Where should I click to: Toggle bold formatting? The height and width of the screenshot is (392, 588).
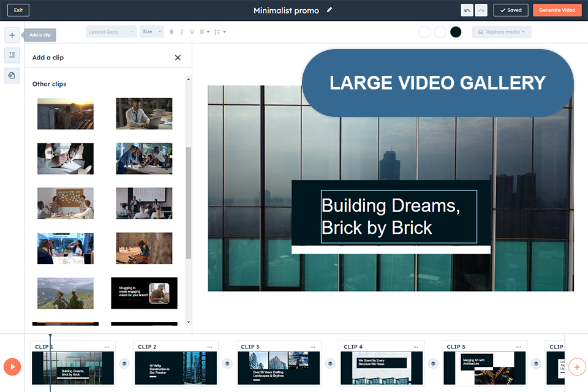point(171,32)
